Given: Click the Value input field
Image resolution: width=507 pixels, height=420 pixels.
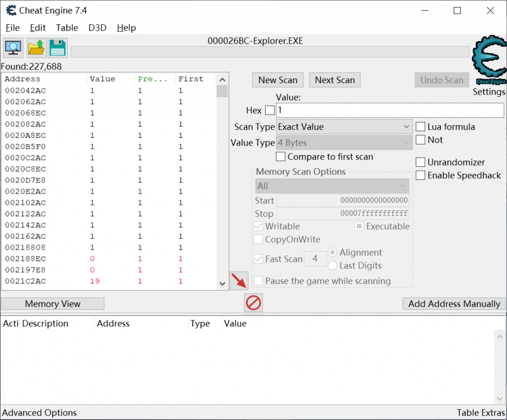Looking at the screenshot, I should [x=389, y=110].
